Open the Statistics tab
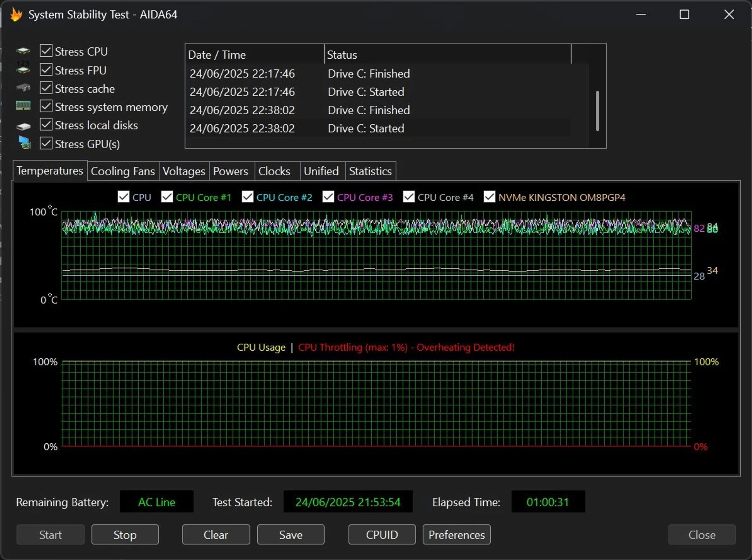Image resolution: width=752 pixels, height=560 pixels. 370,171
